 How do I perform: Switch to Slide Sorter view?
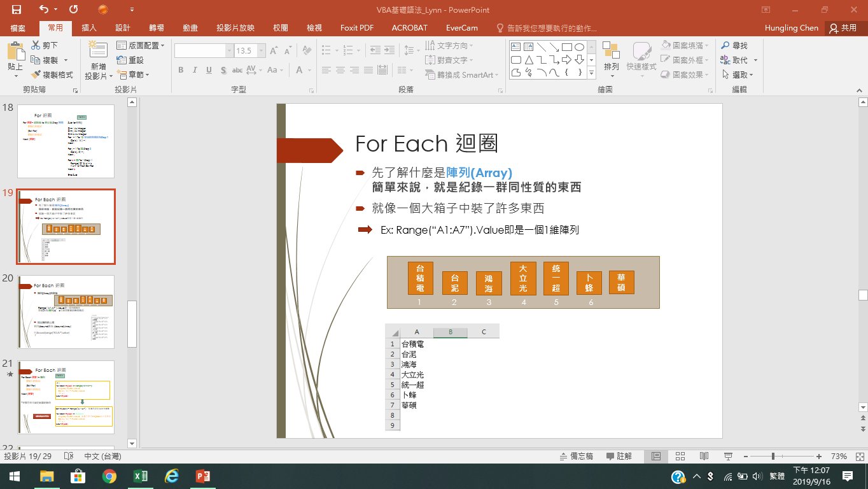coord(680,457)
